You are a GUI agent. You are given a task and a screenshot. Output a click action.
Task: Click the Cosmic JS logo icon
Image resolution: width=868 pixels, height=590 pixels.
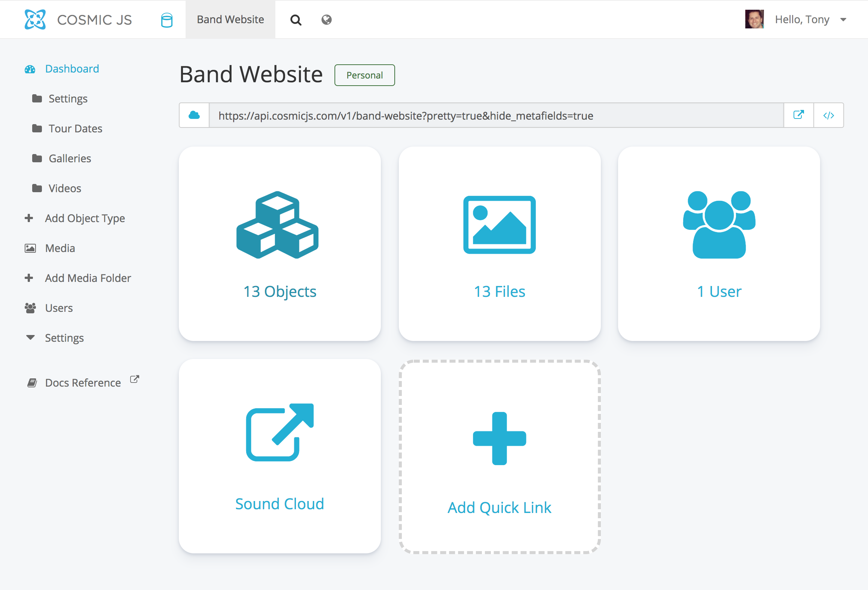click(35, 19)
